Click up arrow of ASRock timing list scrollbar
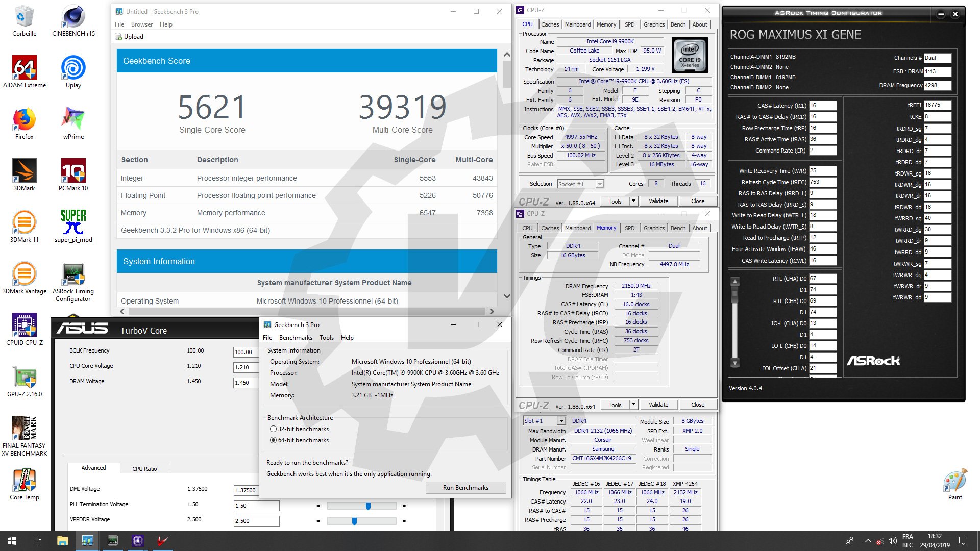The width and height of the screenshot is (980, 551). 735,282
